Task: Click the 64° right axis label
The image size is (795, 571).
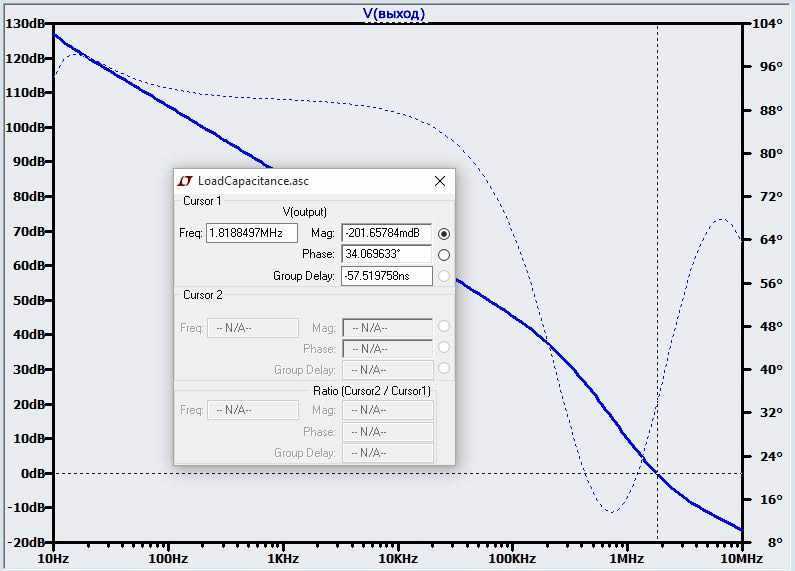Action: [771, 239]
